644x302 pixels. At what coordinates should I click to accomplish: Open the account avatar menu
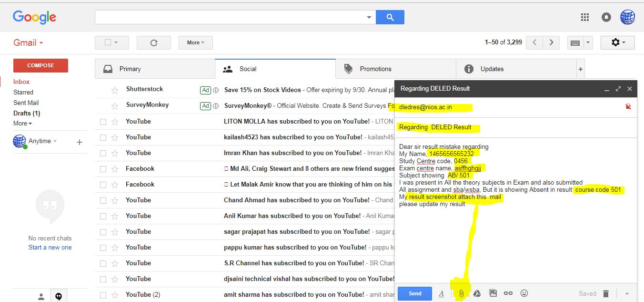(627, 17)
